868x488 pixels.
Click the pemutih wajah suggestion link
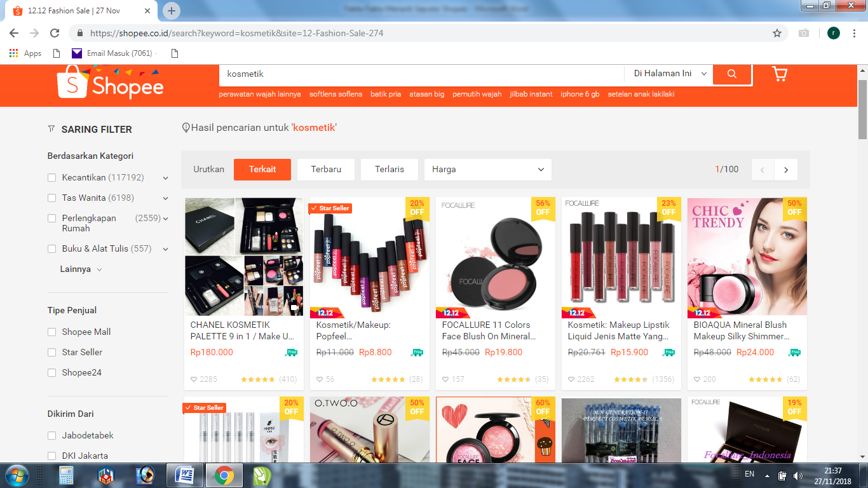477,94
